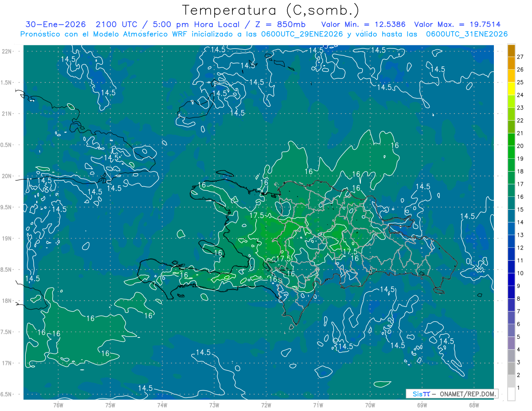Click the '68W' longitude axis label
The image size is (532, 411).
pos(473,405)
